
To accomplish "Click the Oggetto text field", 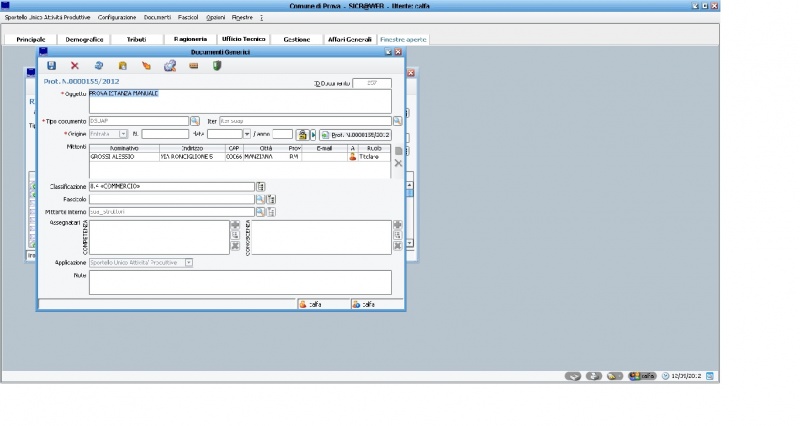I will 240,101.
